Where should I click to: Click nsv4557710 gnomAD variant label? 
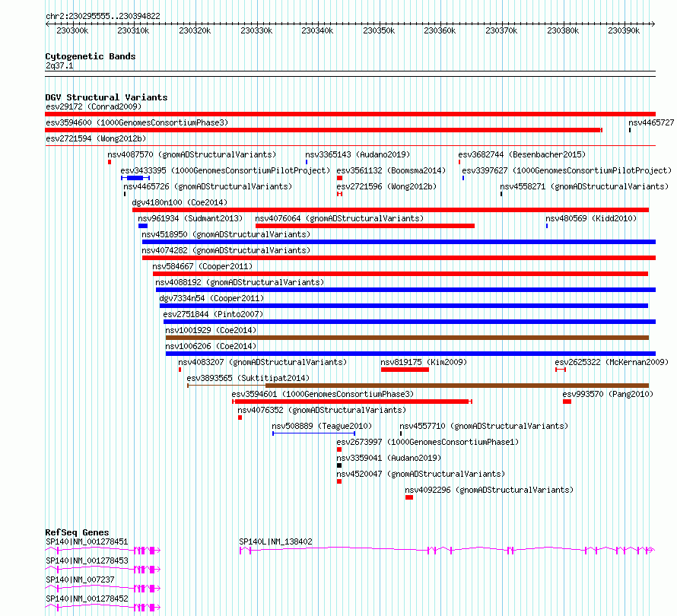point(484,426)
